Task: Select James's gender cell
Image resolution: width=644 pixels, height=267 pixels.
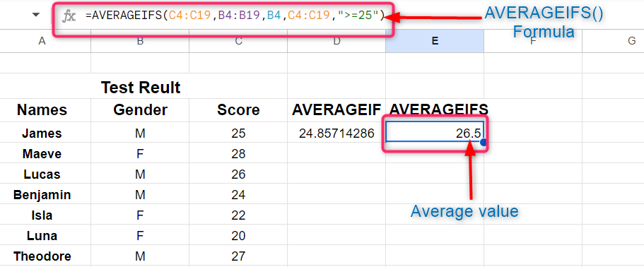Action: point(140,133)
